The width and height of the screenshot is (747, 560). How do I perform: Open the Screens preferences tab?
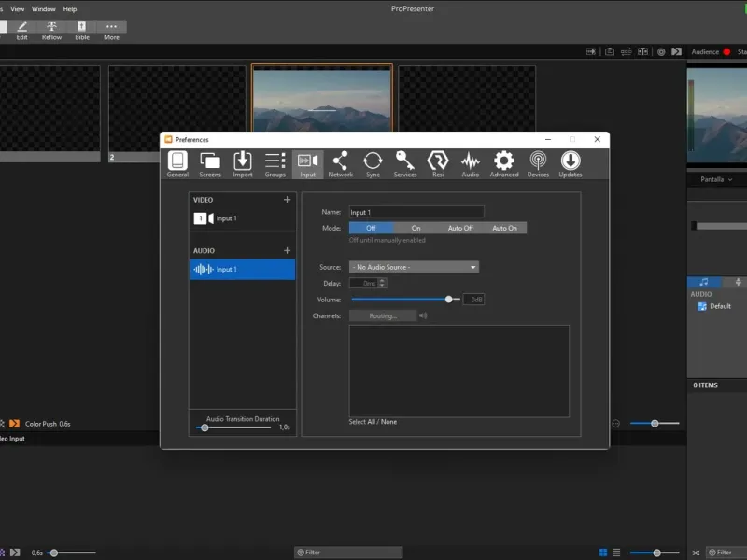pos(210,165)
